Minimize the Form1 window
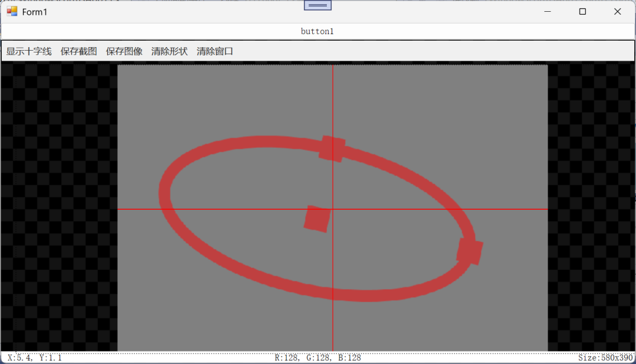 [548, 12]
